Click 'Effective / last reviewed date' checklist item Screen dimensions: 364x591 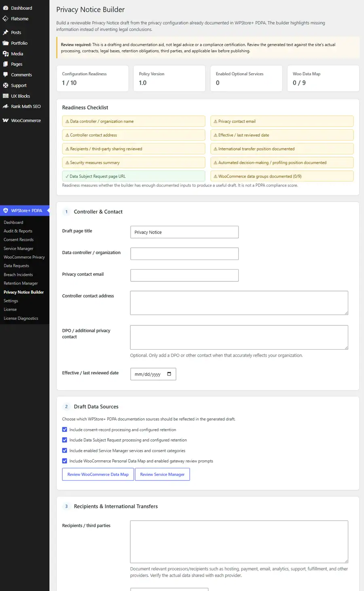[x=282, y=135]
